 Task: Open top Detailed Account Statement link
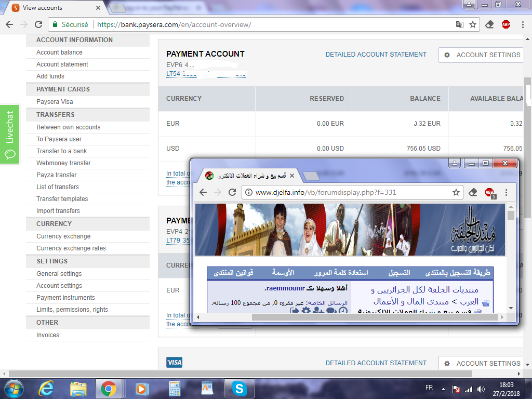pyautogui.click(x=376, y=54)
